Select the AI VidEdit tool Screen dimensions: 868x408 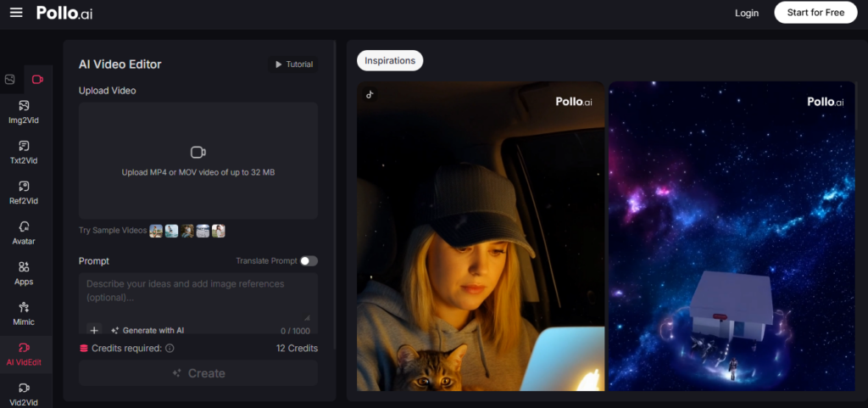[x=24, y=355]
